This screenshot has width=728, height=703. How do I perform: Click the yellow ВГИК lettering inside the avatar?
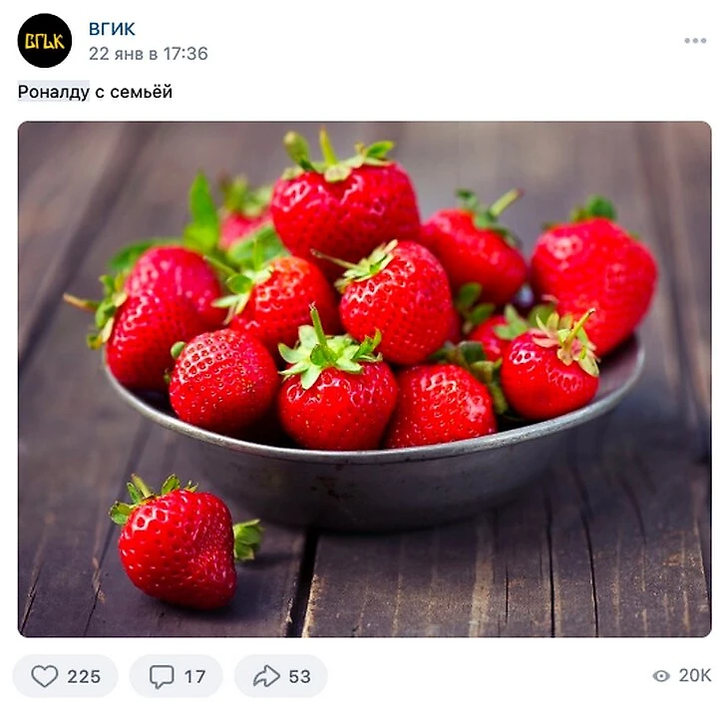[45, 41]
